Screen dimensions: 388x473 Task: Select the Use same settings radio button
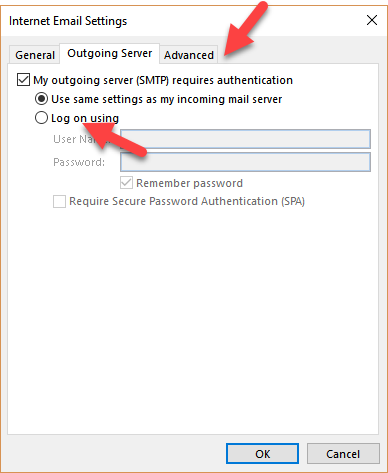(x=41, y=99)
